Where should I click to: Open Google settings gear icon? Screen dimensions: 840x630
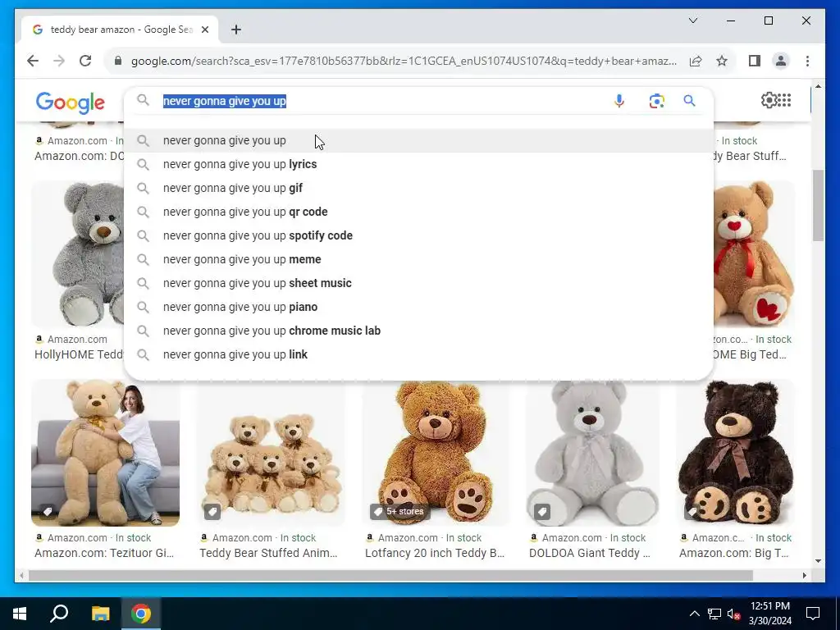point(769,100)
